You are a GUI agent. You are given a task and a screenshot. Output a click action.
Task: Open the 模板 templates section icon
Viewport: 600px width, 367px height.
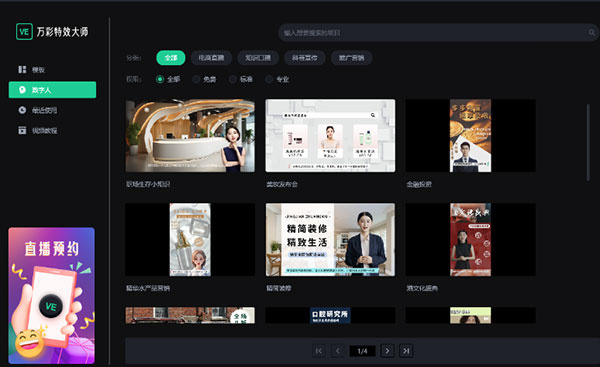click(x=22, y=69)
